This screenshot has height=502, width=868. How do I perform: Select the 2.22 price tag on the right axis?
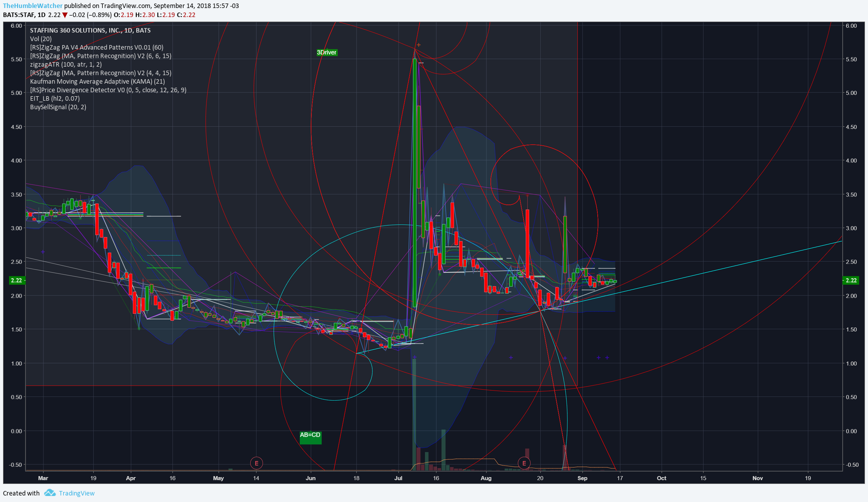tap(851, 281)
